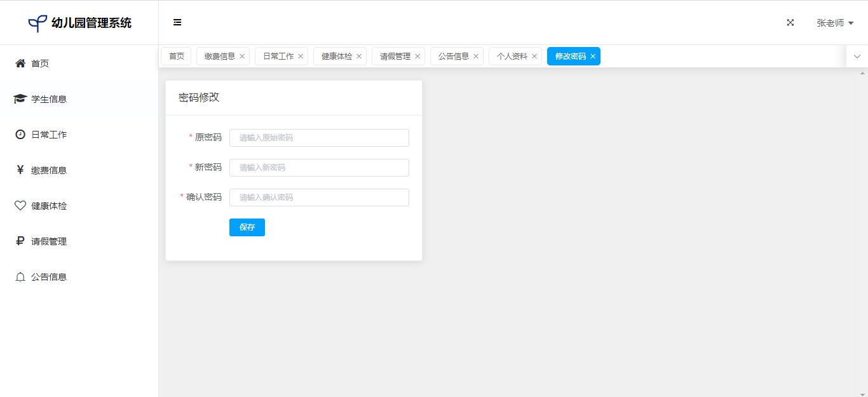868x397 pixels.
Task: Select the 修改密码 tab
Action: click(571, 57)
